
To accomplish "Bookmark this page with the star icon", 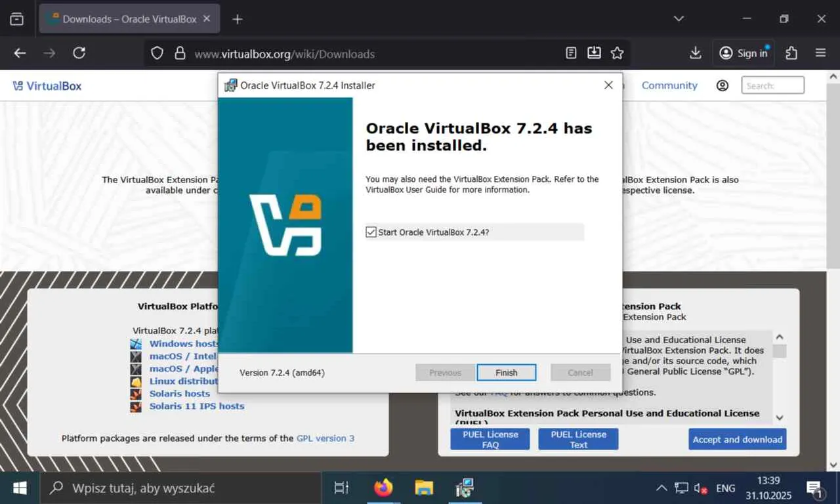I will coord(617,53).
